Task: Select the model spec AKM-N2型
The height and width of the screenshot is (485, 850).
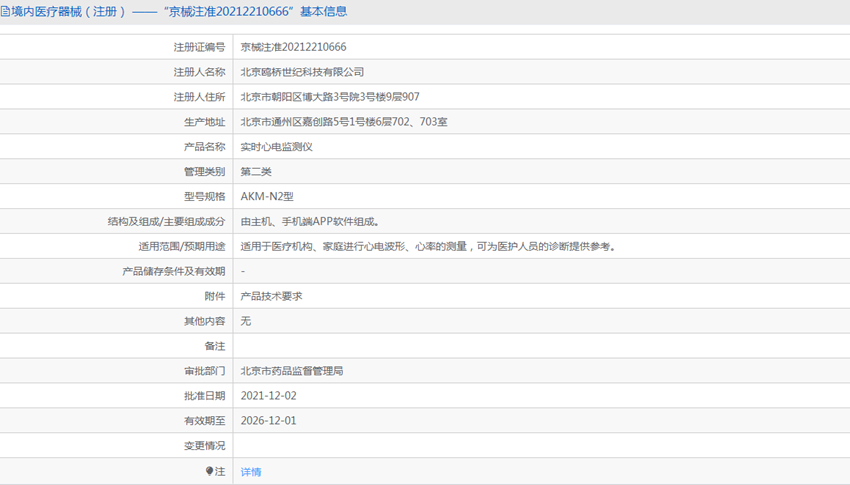Action: point(267,197)
